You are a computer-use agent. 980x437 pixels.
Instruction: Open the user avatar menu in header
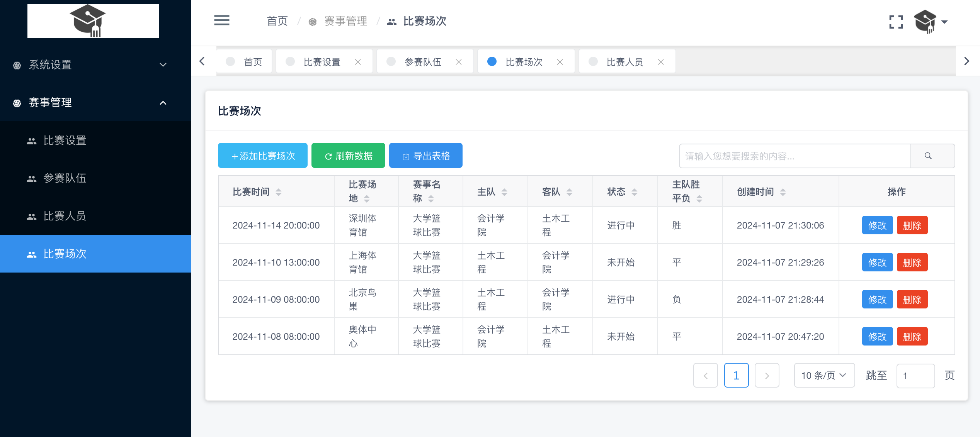coord(930,22)
